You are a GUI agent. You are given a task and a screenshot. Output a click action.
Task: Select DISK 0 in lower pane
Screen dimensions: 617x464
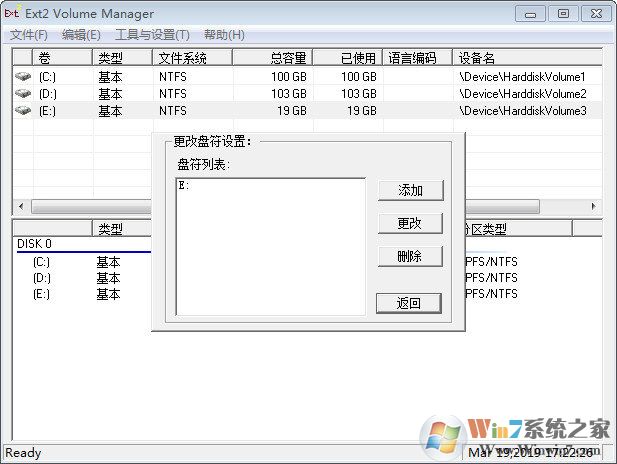35,244
